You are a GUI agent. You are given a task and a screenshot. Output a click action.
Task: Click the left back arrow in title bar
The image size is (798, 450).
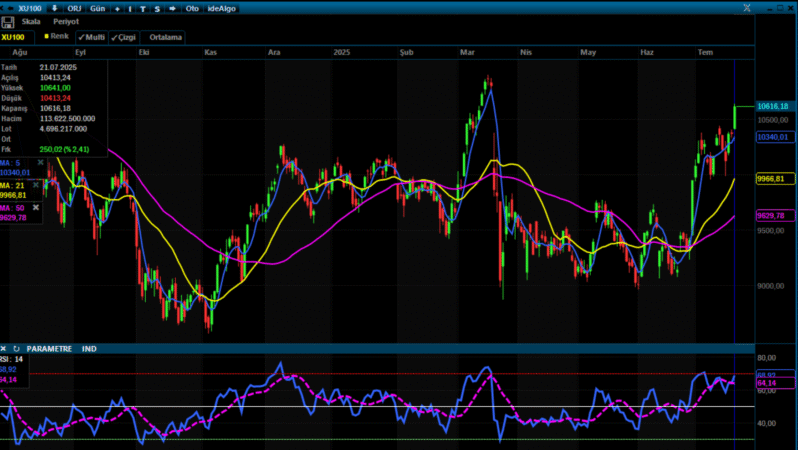coord(10,9)
